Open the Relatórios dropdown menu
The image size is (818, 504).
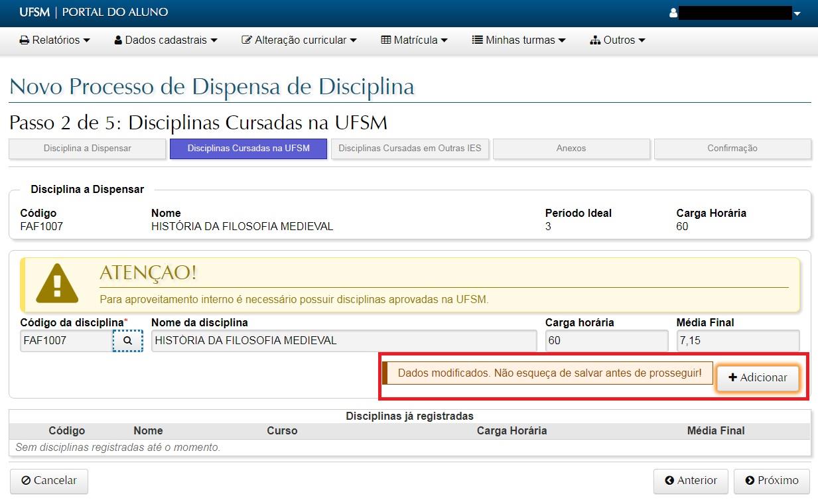[54, 40]
